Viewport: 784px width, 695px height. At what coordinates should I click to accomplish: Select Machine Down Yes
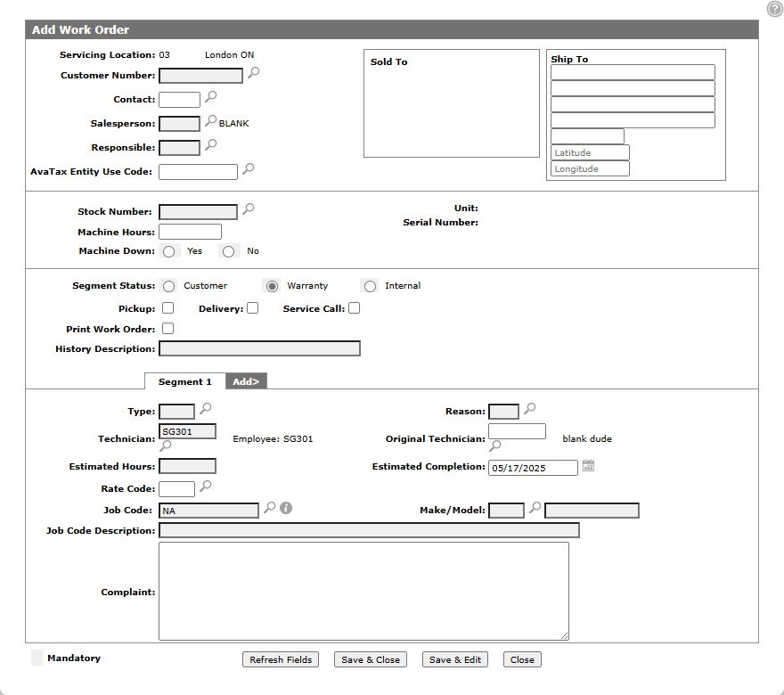pyautogui.click(x=169, y=251)
